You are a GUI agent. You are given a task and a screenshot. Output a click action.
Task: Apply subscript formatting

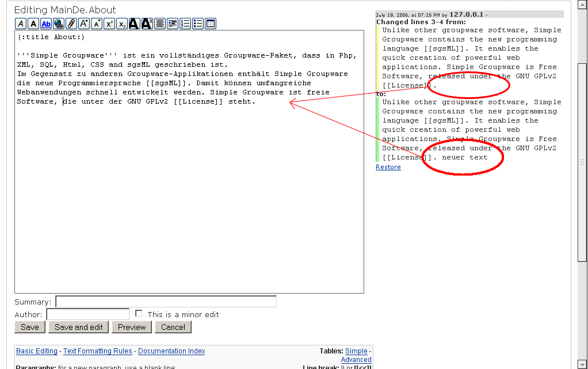click(122, 24)
